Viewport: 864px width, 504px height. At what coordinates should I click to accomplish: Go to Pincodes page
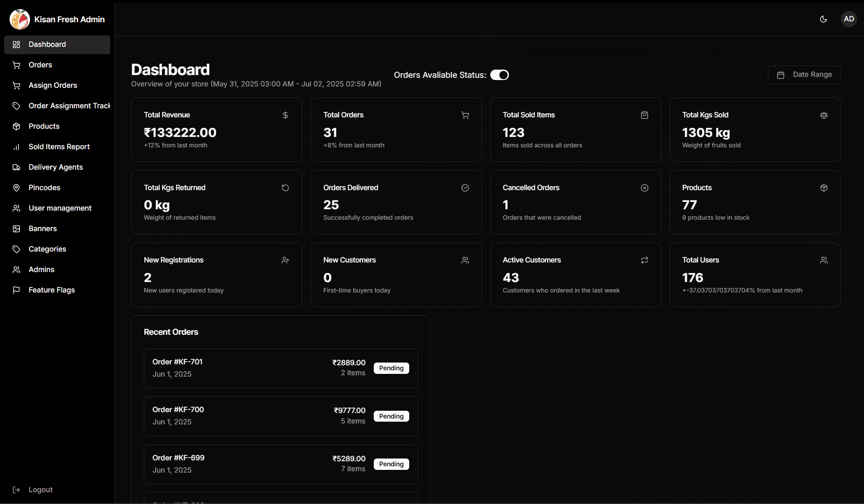click(x=57, y=188)
